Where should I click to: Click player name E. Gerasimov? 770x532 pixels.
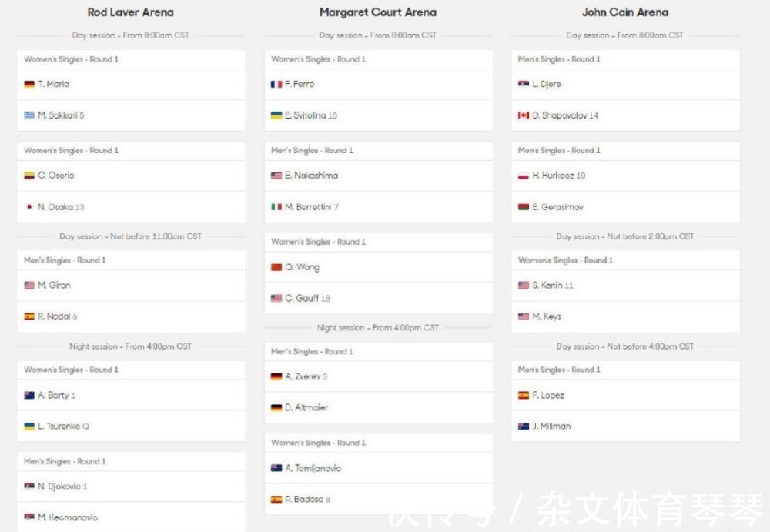[557, 207]
